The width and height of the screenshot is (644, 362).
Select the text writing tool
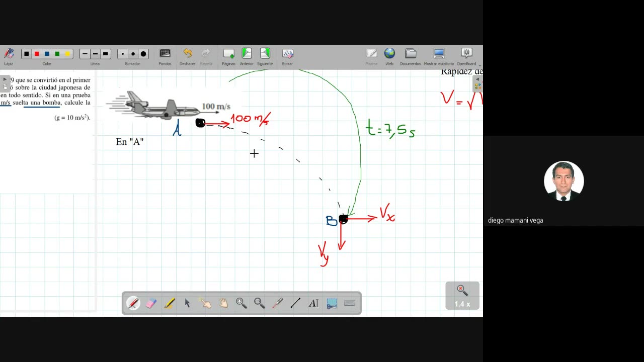click(313, 303)
